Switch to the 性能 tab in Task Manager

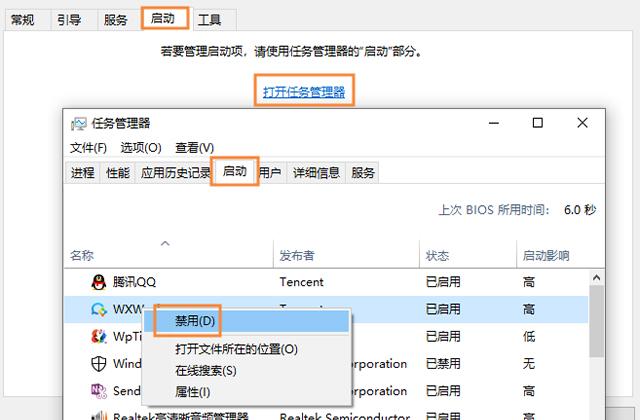[118, 173]
